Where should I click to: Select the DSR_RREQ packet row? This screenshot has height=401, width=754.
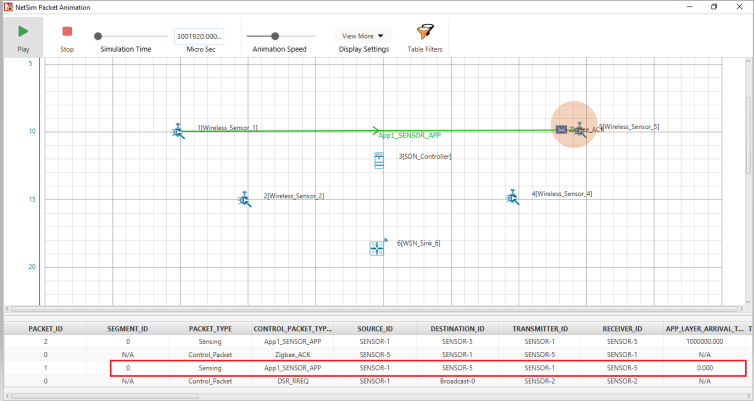[378, 381]
